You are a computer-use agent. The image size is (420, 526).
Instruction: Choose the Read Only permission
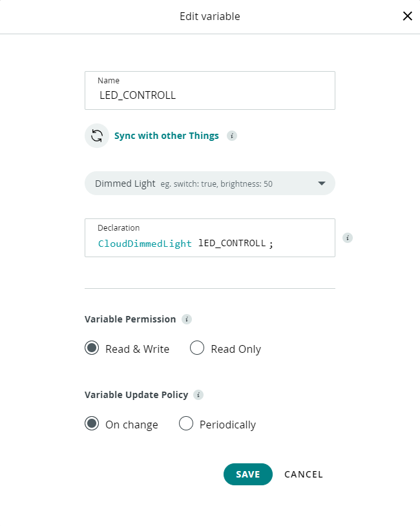pos(197,348)
